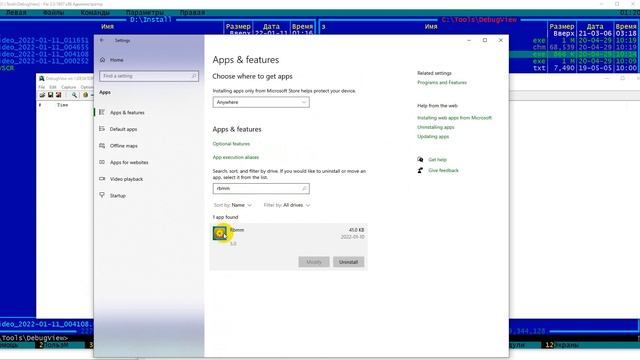The height and width of the screenshot is (360, 640).
Task: Click the Open icon in DebugView toolbar
Action: pos(42,95)
